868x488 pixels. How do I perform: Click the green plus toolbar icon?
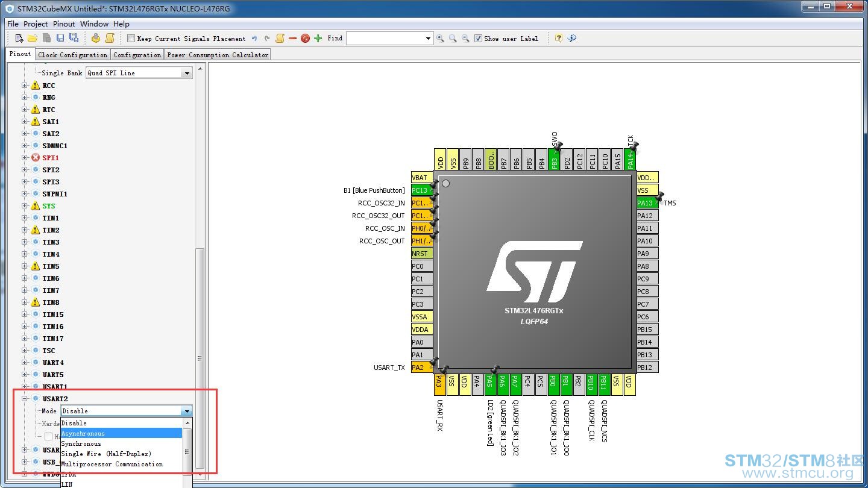click(x=318, y=39)
